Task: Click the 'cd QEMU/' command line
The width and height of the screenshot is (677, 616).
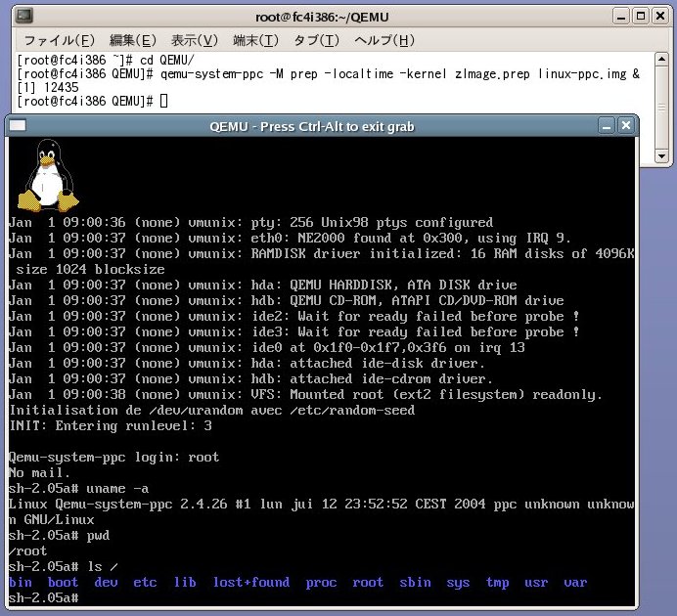Action: click(106, 60)
